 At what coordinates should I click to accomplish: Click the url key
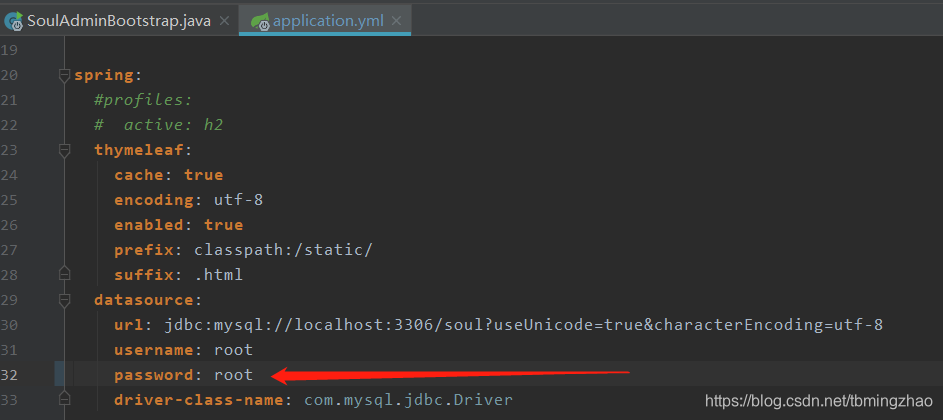(129, 325)
